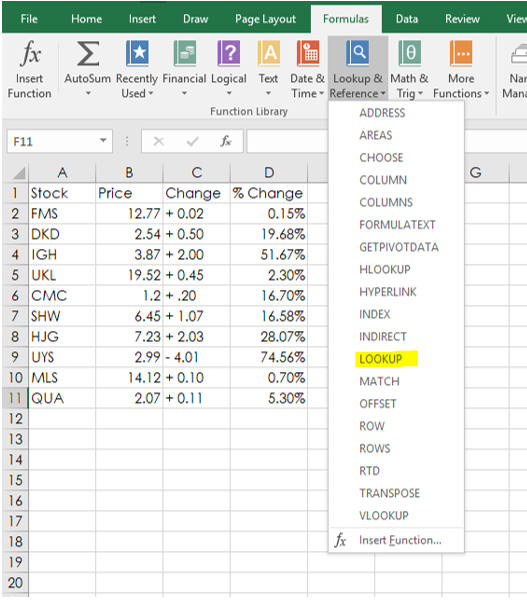This screenshot has height=601, width=527.
Task: Open the Logical functions icon
Action: point(229,53)
